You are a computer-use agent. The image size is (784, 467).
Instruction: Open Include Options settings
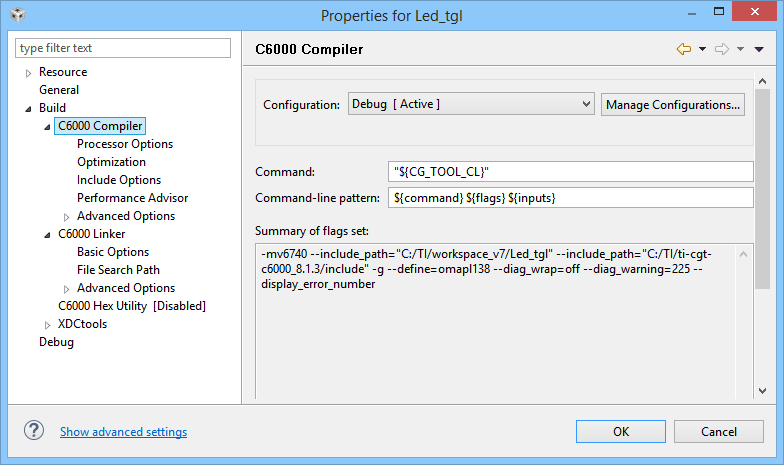pyautogui.click(x=119, y=180)
